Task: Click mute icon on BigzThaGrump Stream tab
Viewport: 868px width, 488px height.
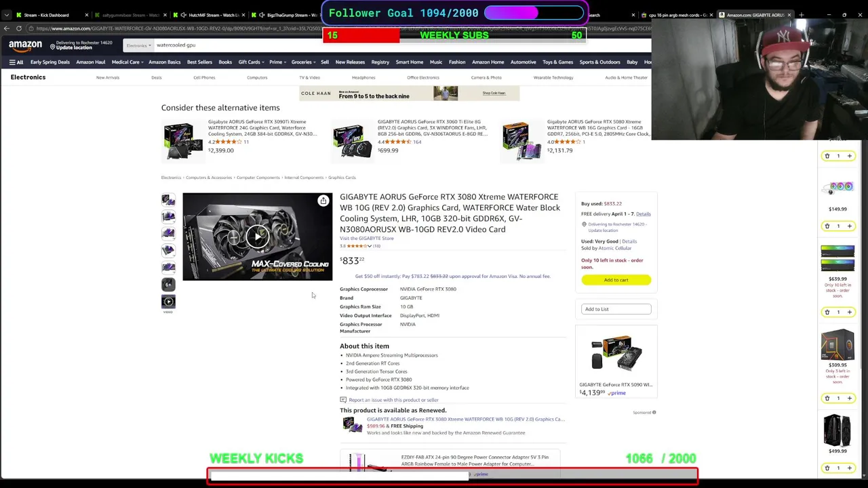Action: (262, 15)
